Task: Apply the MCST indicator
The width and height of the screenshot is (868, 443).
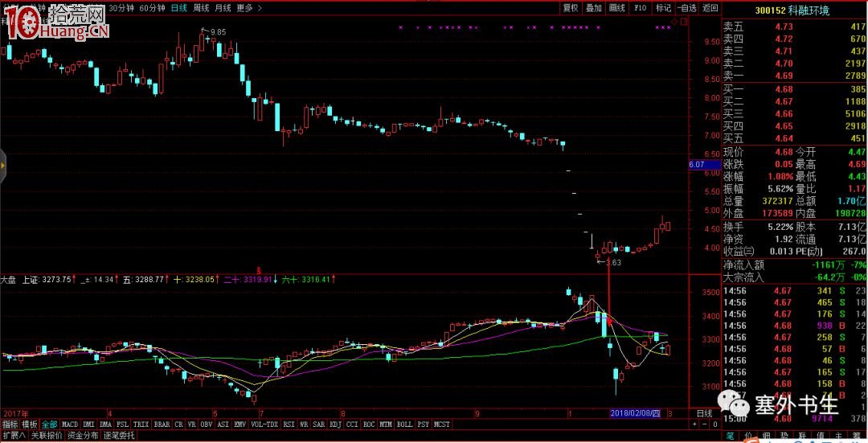Action: pyautogui.click(x=442, y=425)
